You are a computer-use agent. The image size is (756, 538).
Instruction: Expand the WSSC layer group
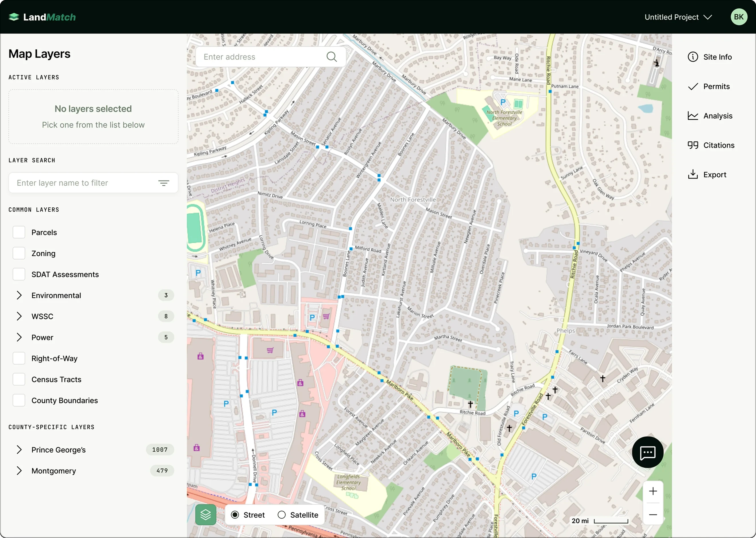pos(19,316)
